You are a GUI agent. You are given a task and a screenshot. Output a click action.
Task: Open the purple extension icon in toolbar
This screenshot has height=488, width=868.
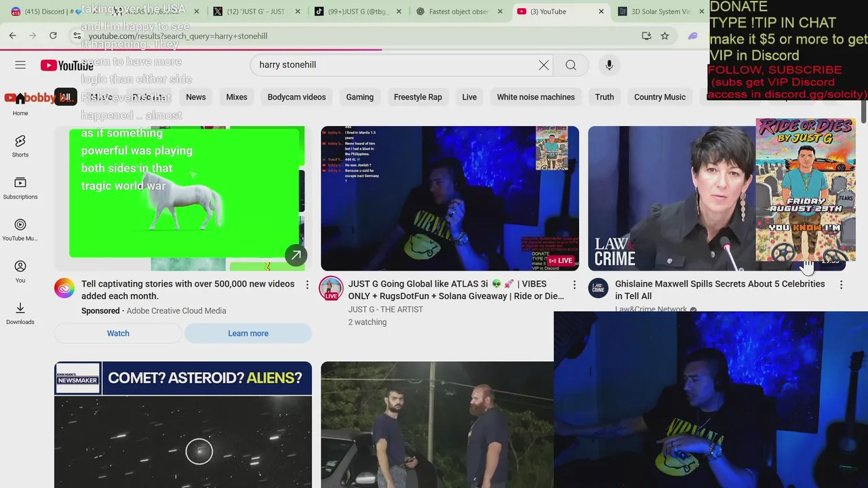pos(692,36)
